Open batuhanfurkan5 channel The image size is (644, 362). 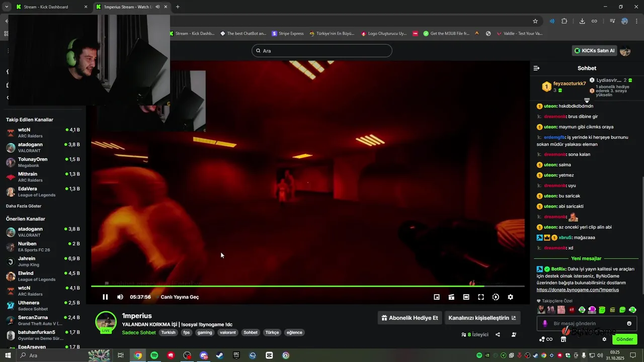click(43, 335)
